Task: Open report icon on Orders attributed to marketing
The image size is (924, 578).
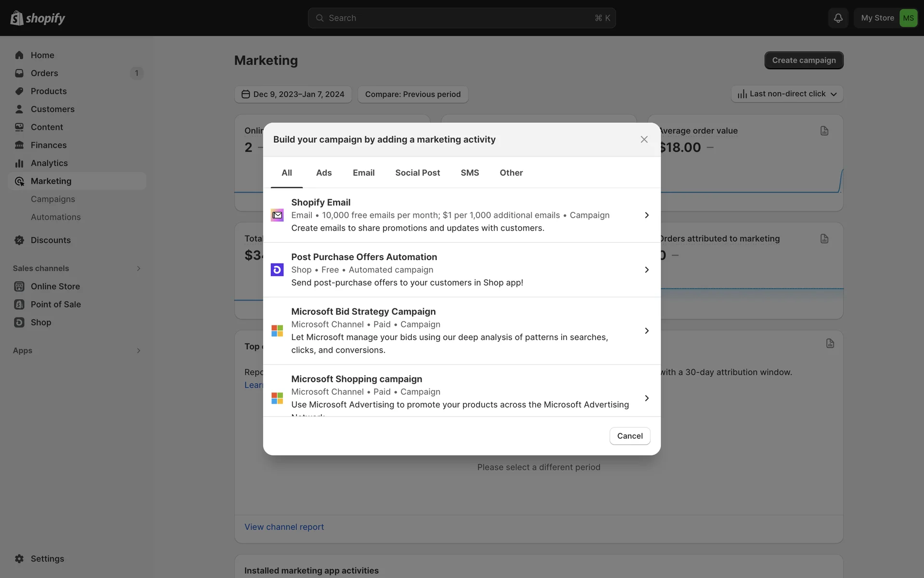Action: point(824,239)
